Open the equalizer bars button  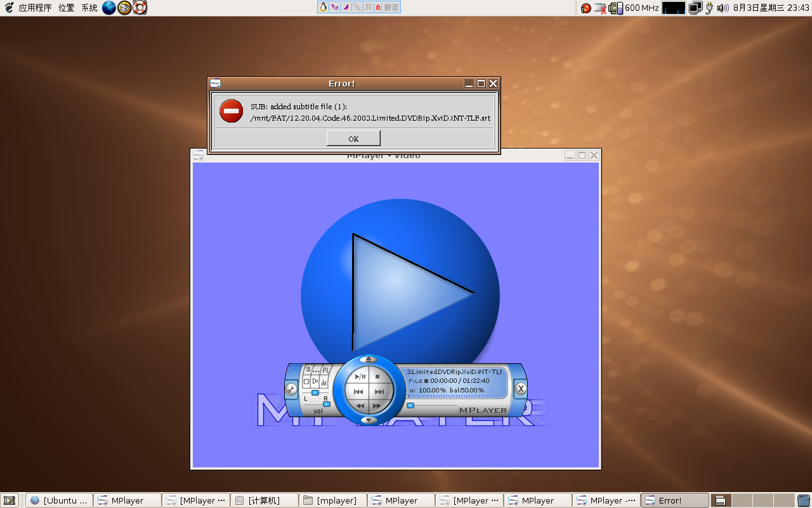point(324,382)
